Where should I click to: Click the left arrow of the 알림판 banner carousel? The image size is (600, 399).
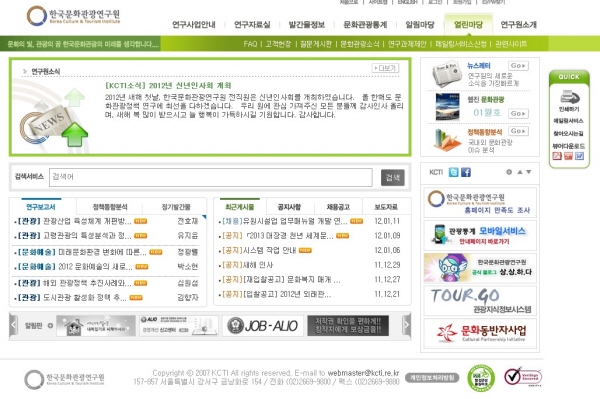pos(13,325)
